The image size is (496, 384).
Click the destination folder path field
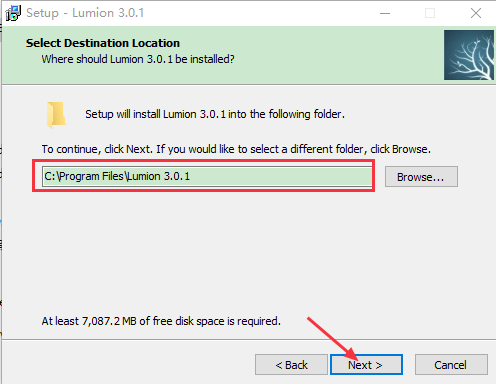pos(207,176)
